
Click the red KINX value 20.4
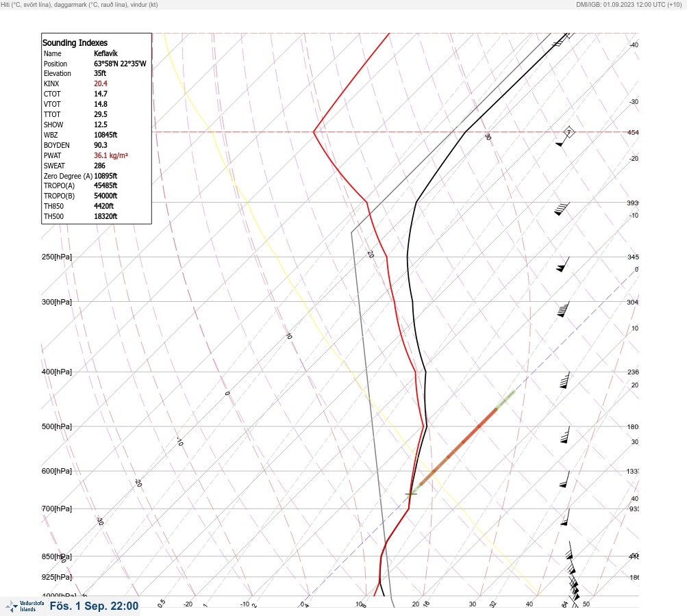pyautogui.click(x=100, y=84)
